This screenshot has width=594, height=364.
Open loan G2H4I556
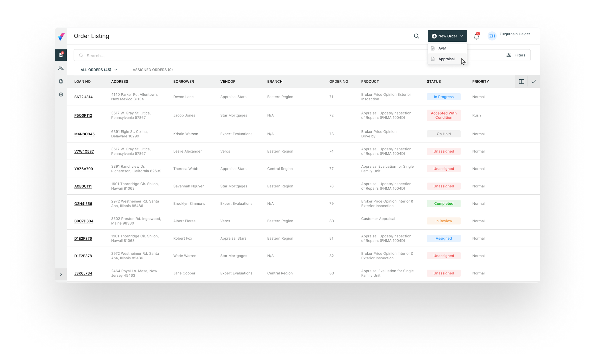(x=83, y=204)
